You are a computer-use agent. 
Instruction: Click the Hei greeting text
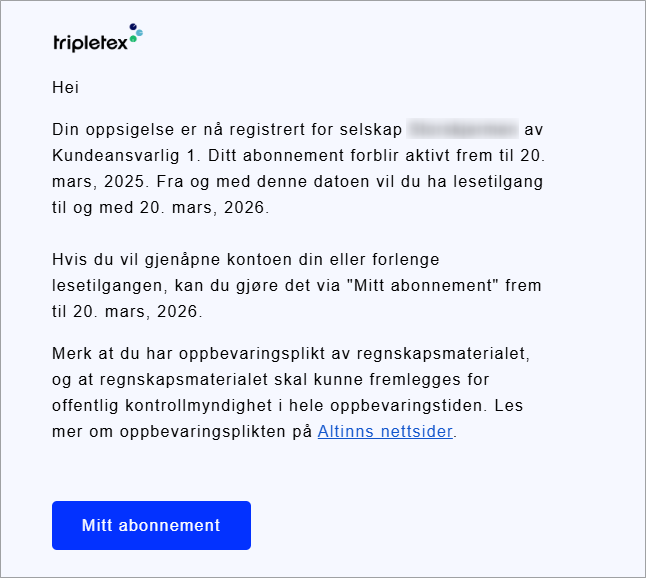pyautogui.click(x=65, y=87)
